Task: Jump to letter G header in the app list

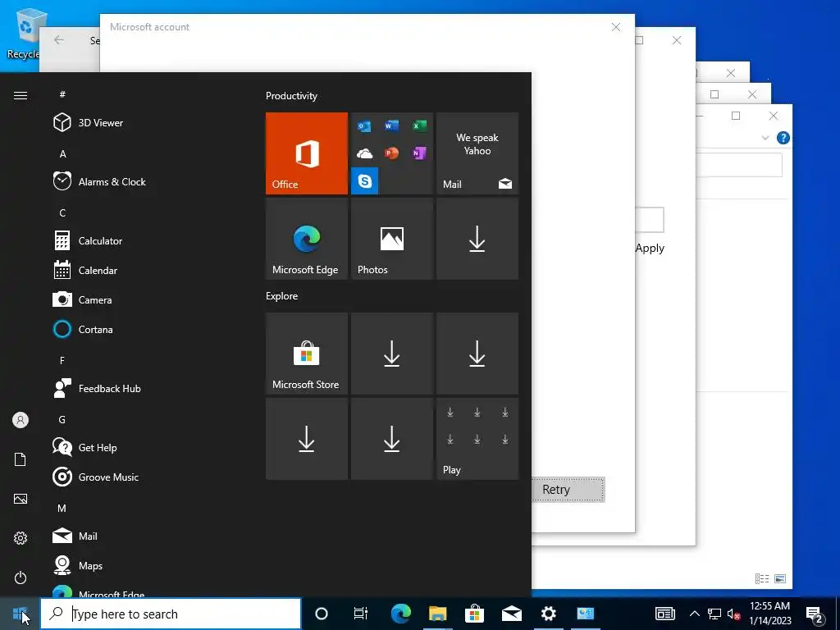Action: point(62,420)
